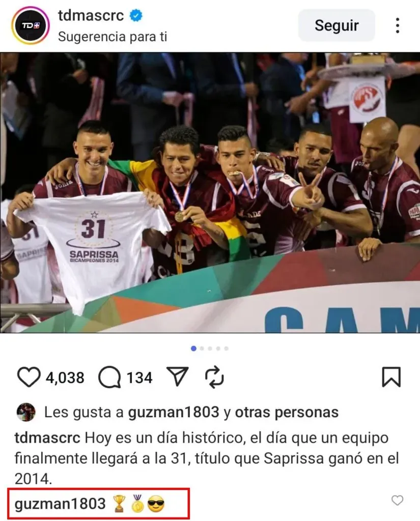
Task: Tap the blue verified badge
Action: click(x=136, y=16)
